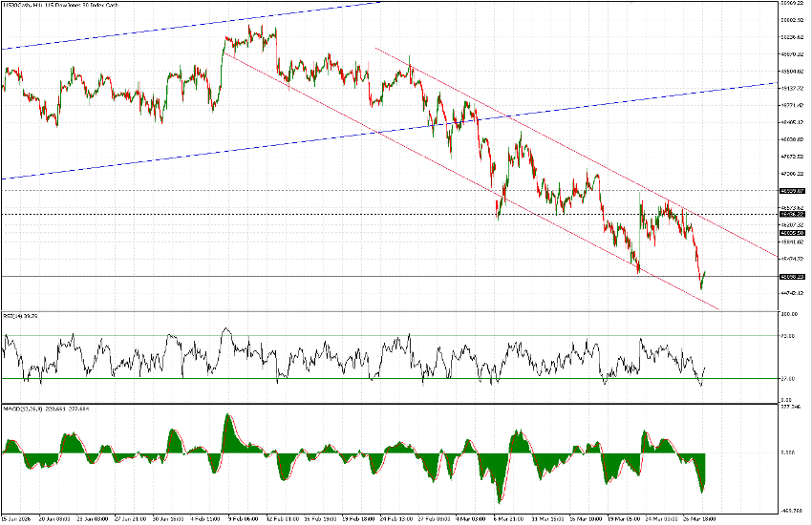Click the RSI 100.00 scale label
The image size is (812, 525).
[790, 314]
